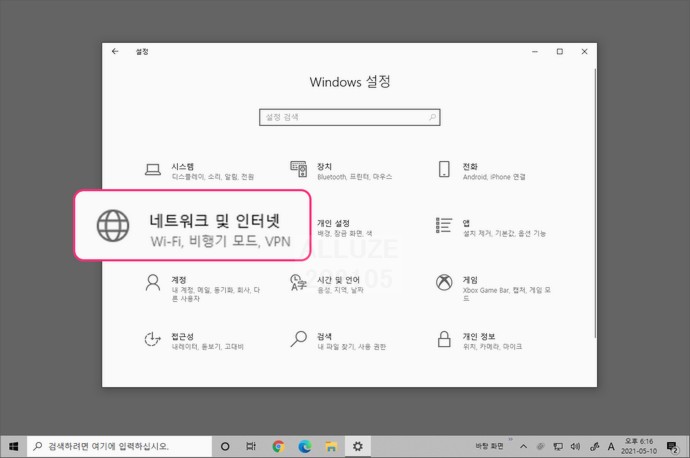Click the Settings gear on the taskbar
Viewport: 690px width, 458px height.
[358, 447]
